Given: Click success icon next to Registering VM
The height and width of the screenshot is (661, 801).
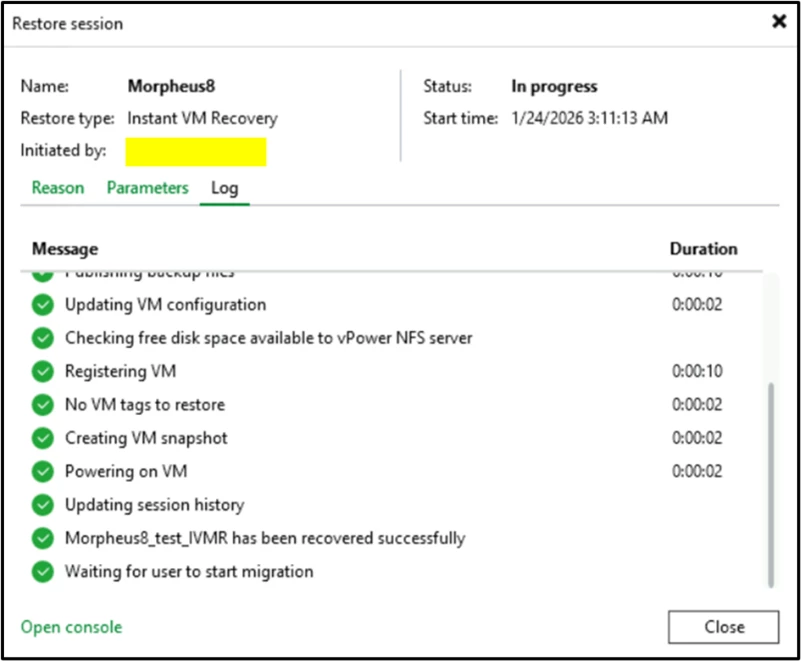Looking at the screenshot, I should [x=42, y=371].
